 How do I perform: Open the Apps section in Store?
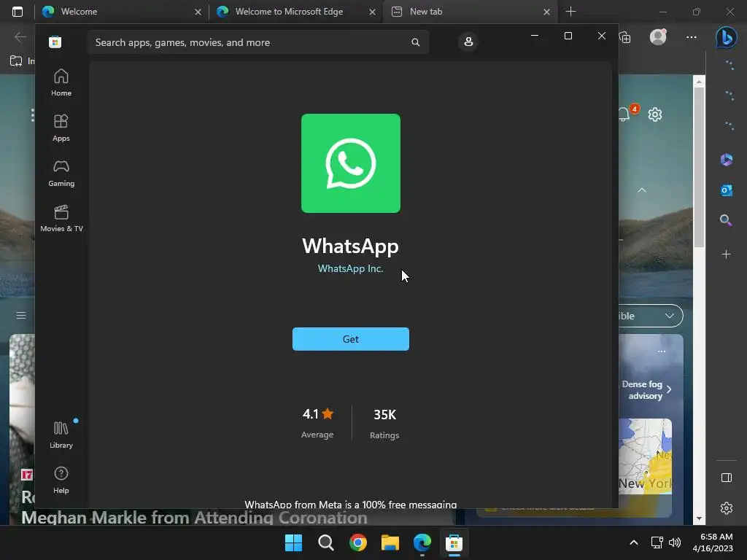pos(61,128)
